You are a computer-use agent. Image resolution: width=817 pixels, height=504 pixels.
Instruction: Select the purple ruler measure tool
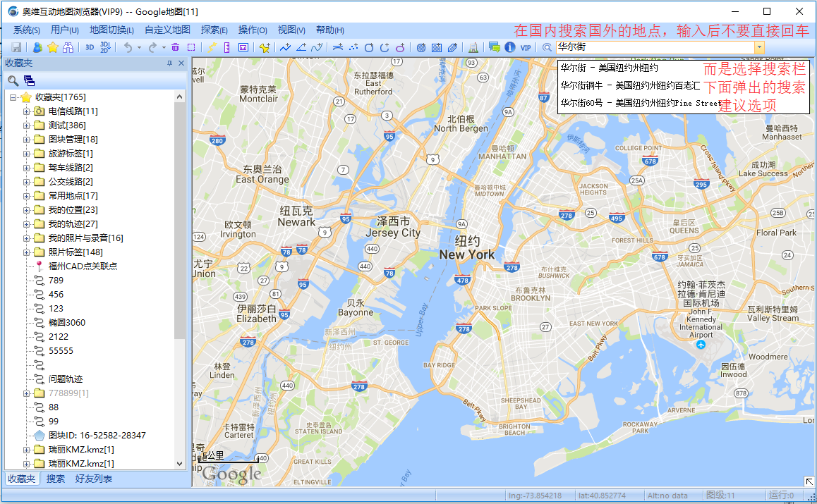tap(226, 47)
